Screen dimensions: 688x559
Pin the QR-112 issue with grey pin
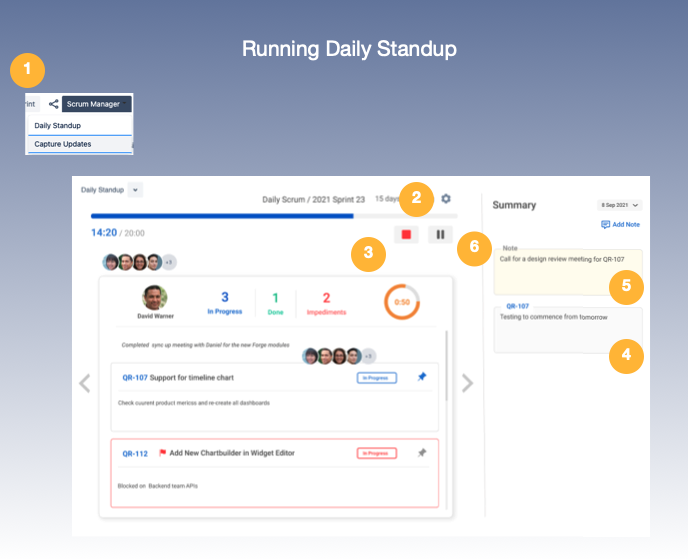421,453
